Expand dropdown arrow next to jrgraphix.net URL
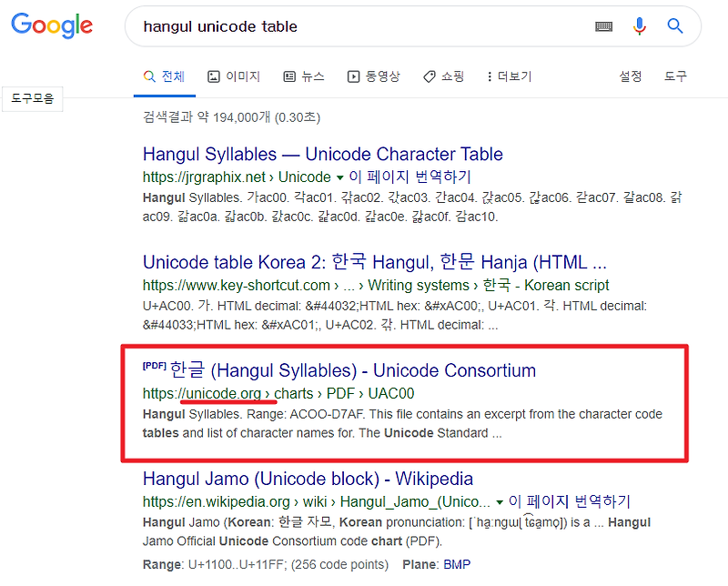728x586 pixels. 339,177
